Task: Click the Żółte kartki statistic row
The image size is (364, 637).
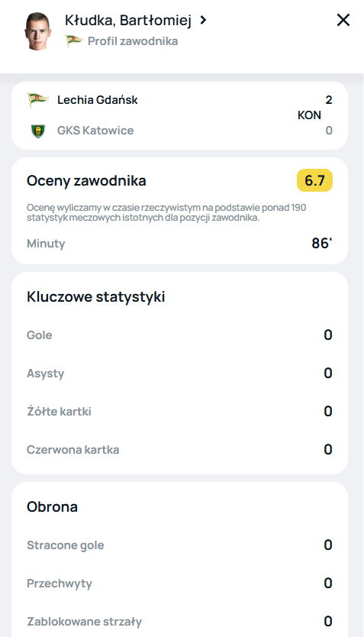Action: (x=179, y=412)
